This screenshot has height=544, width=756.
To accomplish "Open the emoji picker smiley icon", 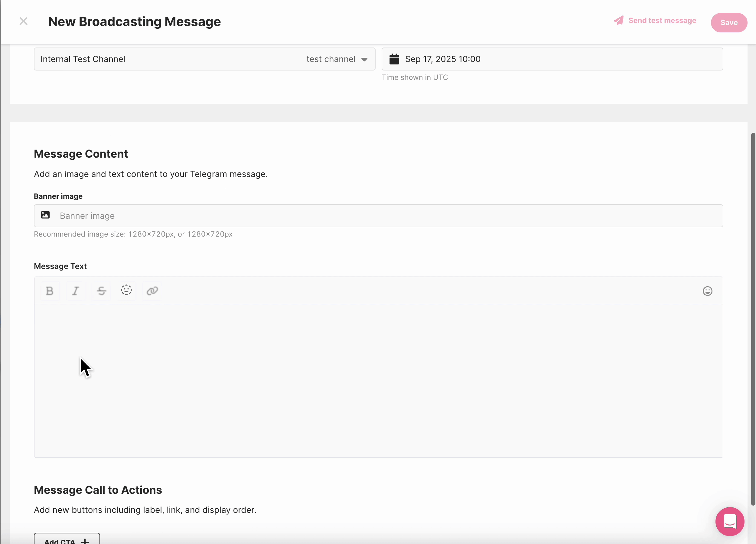I will coord(707,291).
